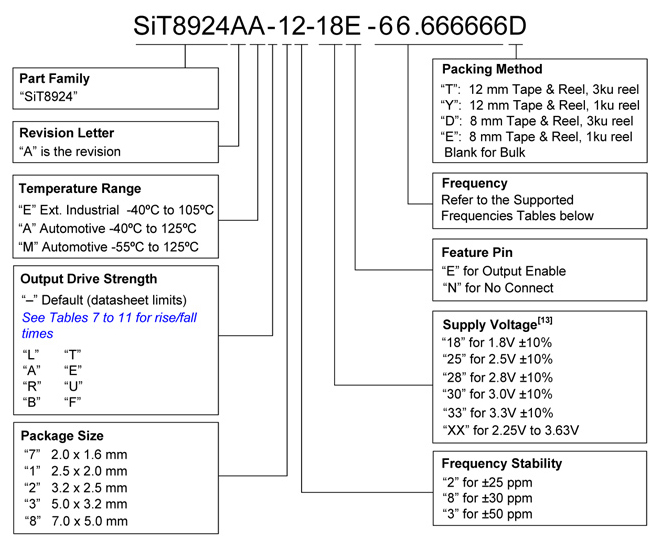Click the "8" for ±30 ppm row
The height and width of the screenshot is (547, 660).
pyautogui.click(x=487, y=498)
